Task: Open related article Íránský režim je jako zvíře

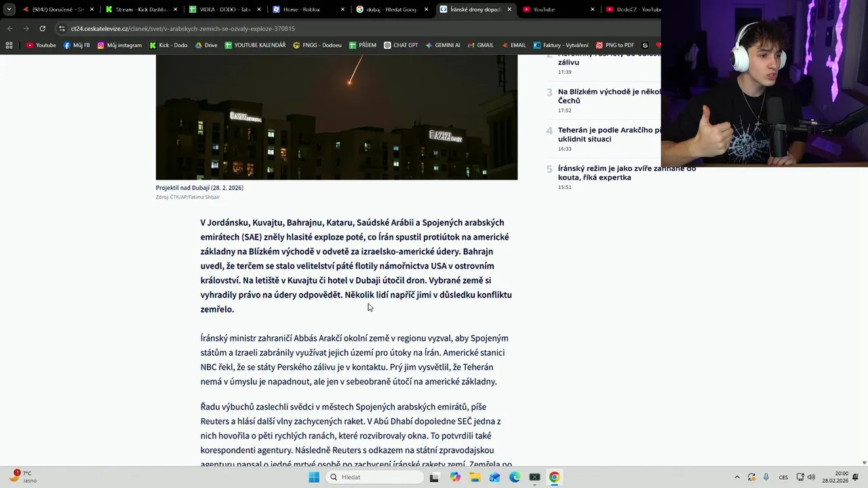Action: (627, 173)
